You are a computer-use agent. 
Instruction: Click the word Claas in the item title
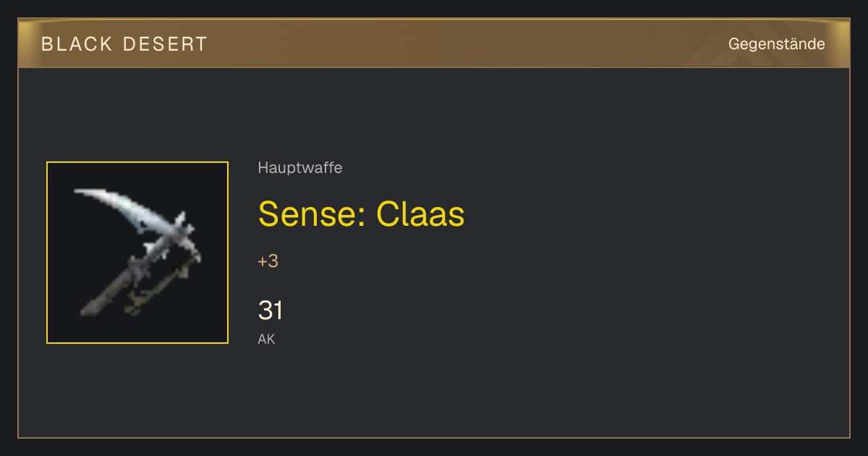point(420,214)
